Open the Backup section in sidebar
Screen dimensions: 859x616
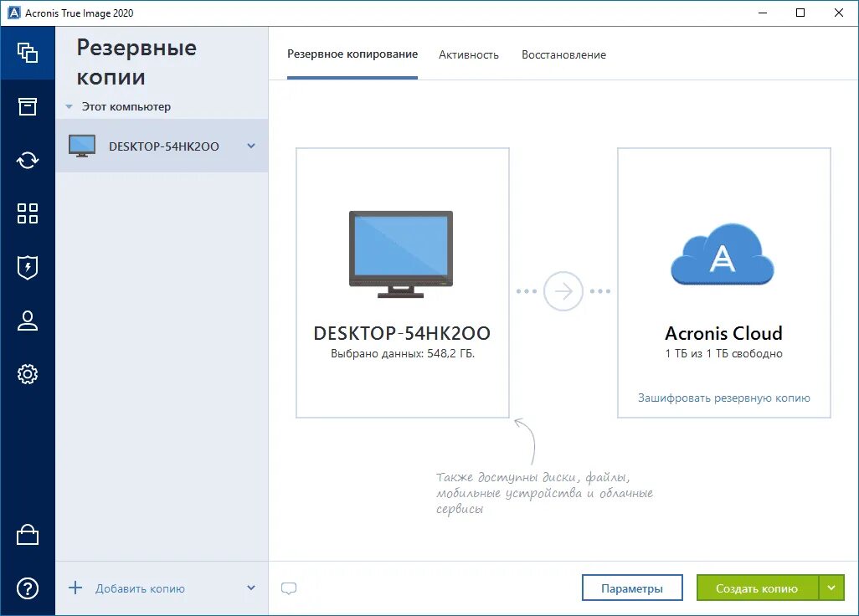tap(28, 51)
